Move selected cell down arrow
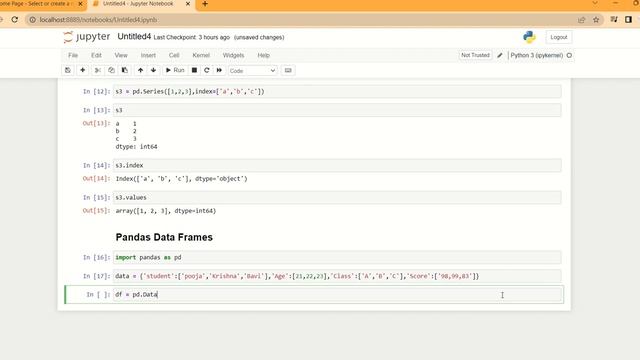 (153, 70)
